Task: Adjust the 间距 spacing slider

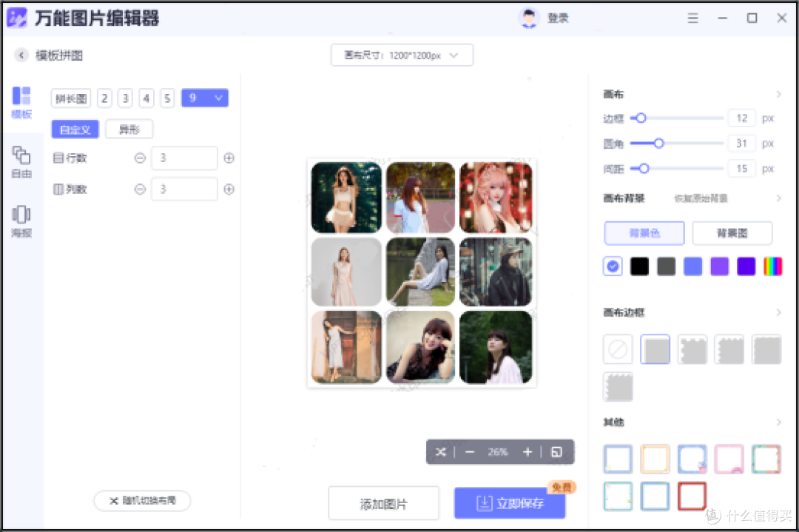Action: (x=677, y=168)
